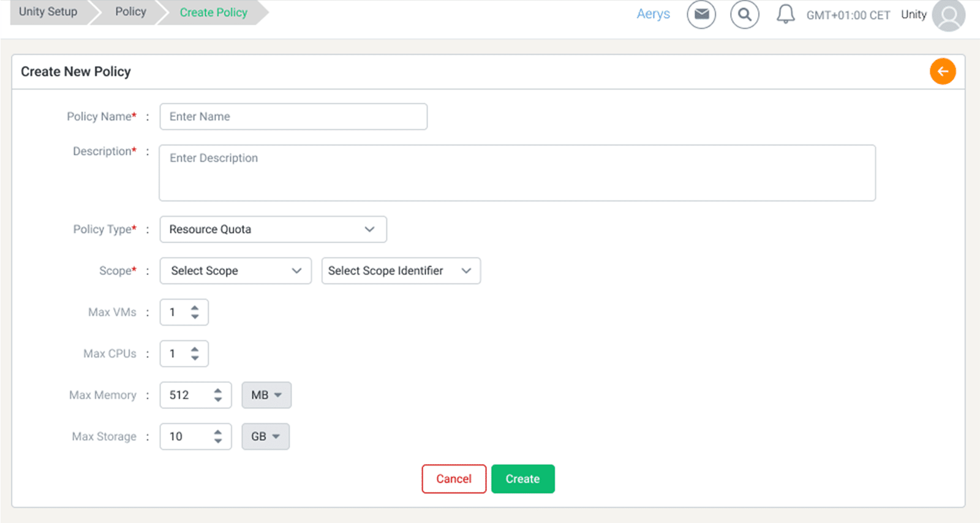Decrease Max CPUs with down arrow
The height and width of the screenshot is (523, 980).
click(195, 358)
